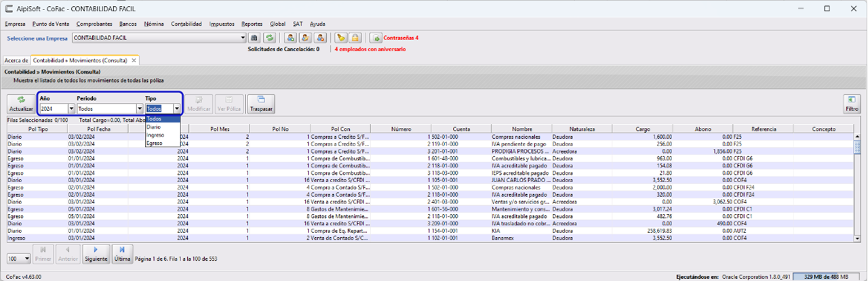This screenshot has width=868, height=281.
Task: Open the Global menu
Action: 277,24
